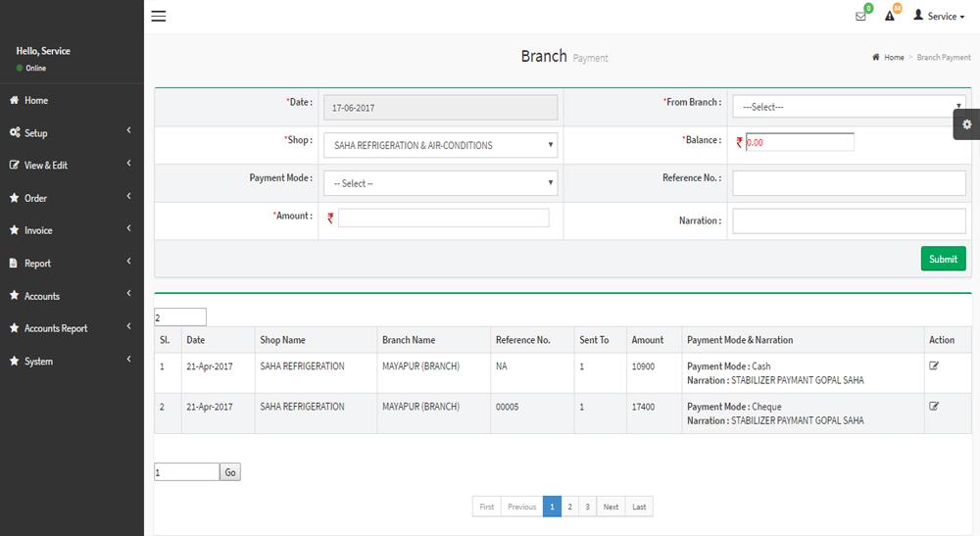Expand the View & Edit chevron
Viewport: 980px width, 536px height.
128,163
